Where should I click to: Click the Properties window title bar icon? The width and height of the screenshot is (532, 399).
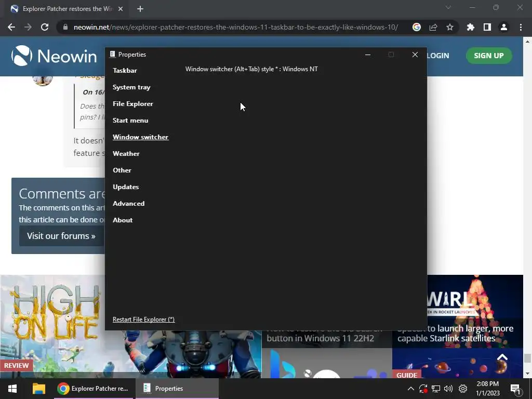(113, 54)
